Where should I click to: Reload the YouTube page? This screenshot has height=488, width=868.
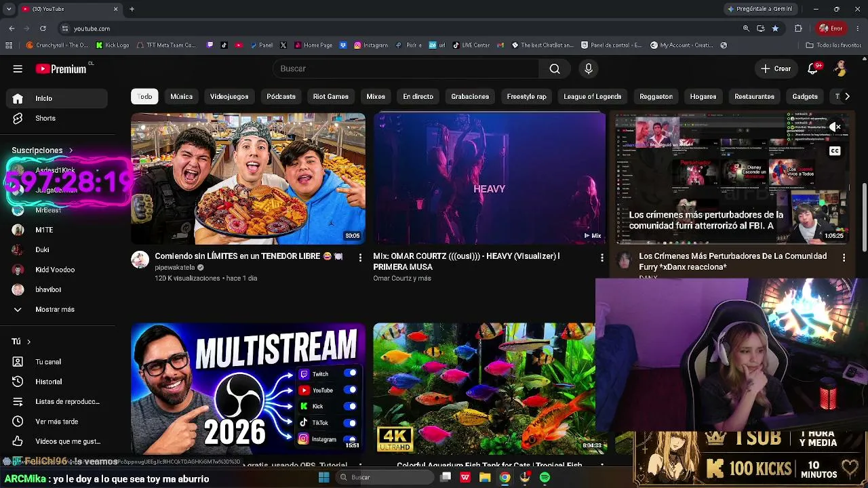pyautogui.click(x=43, y=28)
